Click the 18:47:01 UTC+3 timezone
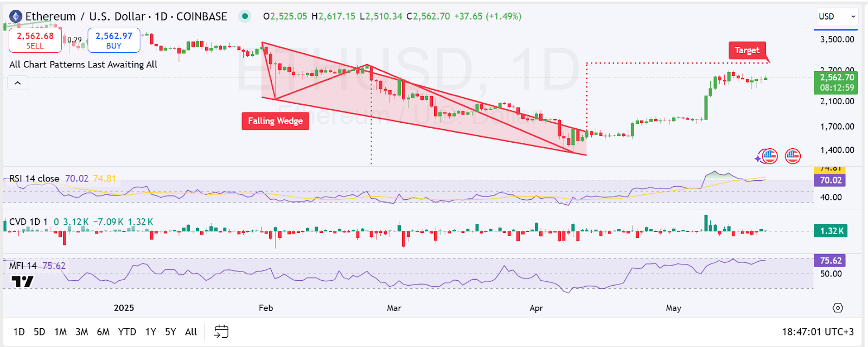The width and height of the screenshot is (868, 347). [818, 332]
